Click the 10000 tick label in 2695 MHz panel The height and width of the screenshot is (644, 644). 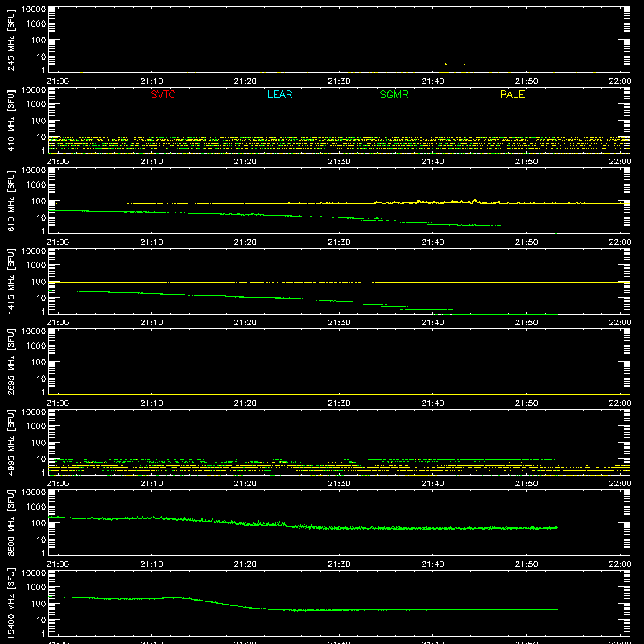point(34,332)
